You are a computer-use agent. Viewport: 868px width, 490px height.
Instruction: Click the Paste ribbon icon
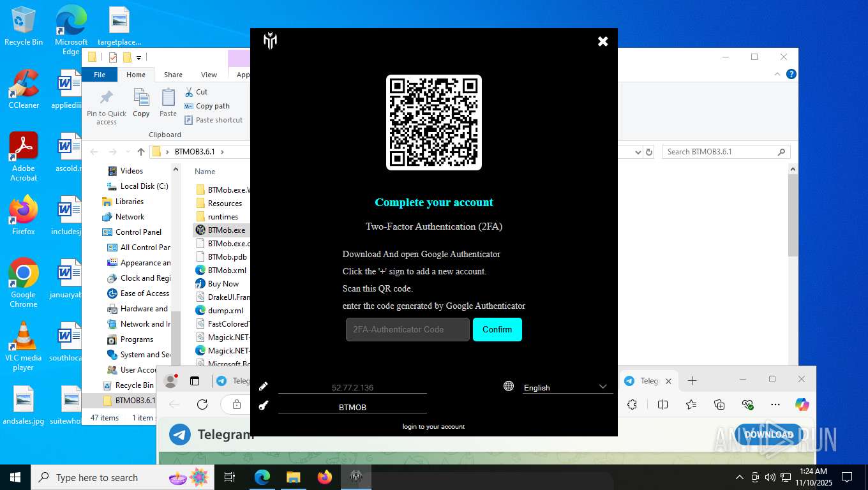point(168,103)
